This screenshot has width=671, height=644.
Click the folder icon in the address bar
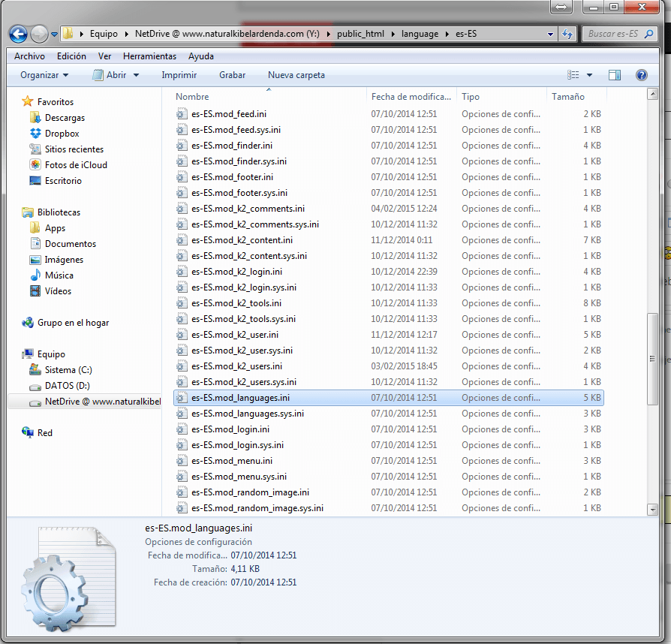point(68,33)
